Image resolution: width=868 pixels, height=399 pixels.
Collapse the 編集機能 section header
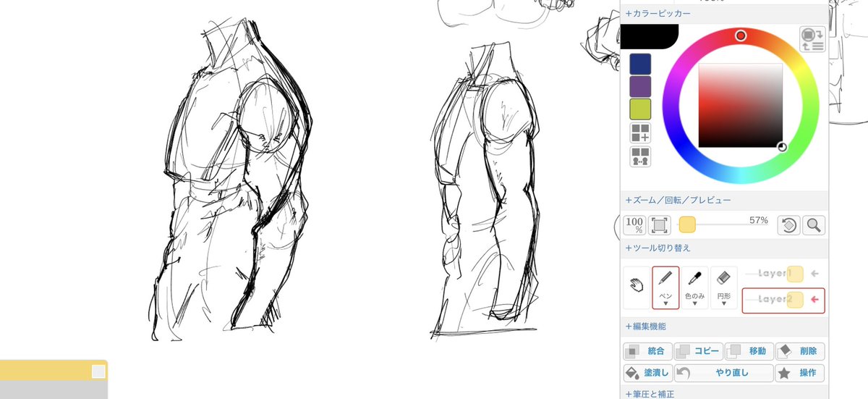coord(724,327)
